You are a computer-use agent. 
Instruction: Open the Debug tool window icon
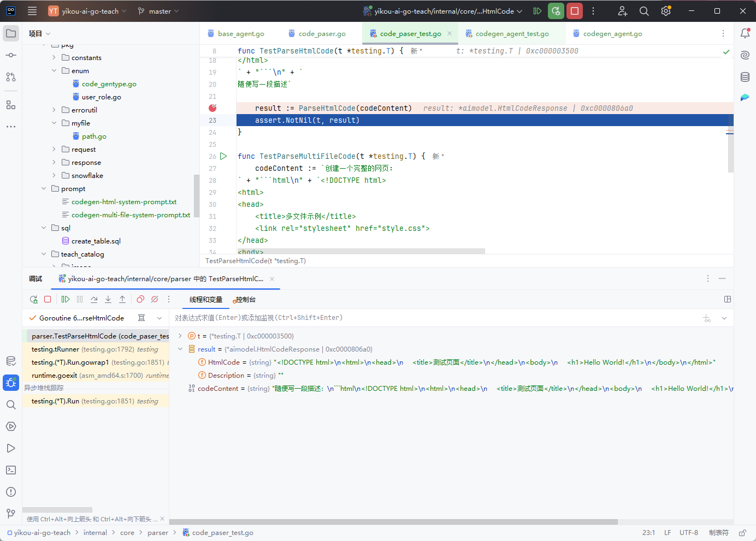click(11, 383)
